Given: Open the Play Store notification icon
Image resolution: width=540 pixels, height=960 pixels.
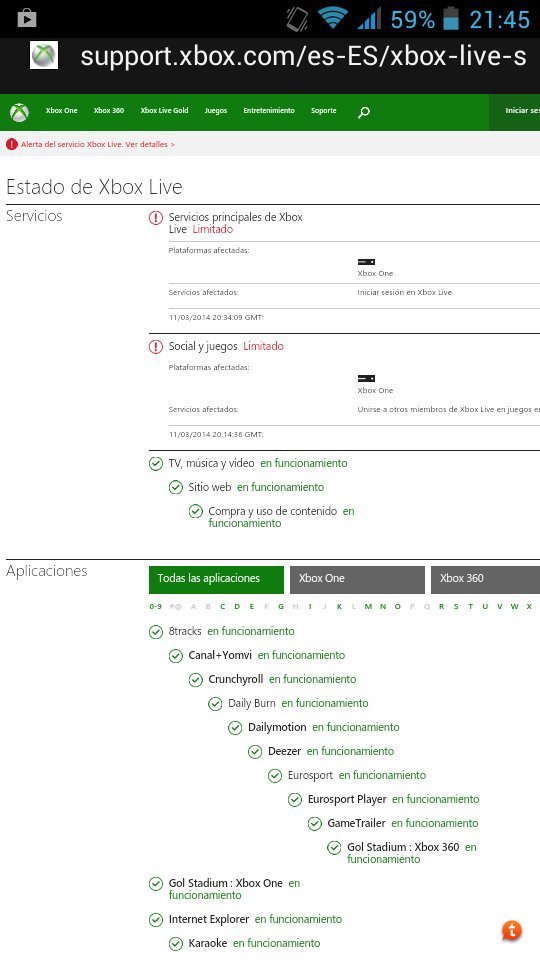Looking at the screenshot, I should click(x=27, y=18).
